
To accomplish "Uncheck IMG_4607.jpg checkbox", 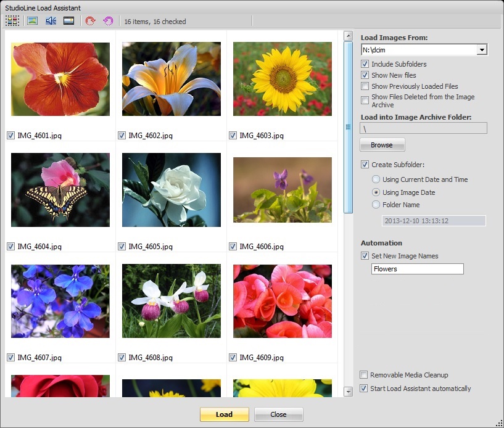I will pos(10,357).
